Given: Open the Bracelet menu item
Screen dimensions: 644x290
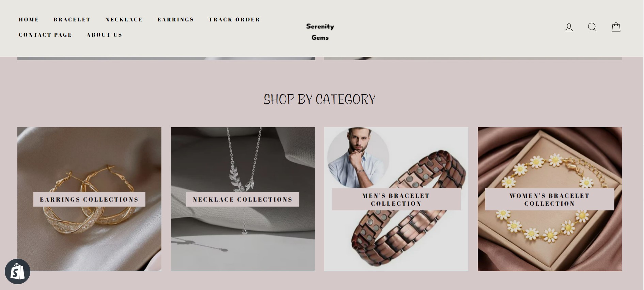Looking at the screenshot, I should 72,19.
